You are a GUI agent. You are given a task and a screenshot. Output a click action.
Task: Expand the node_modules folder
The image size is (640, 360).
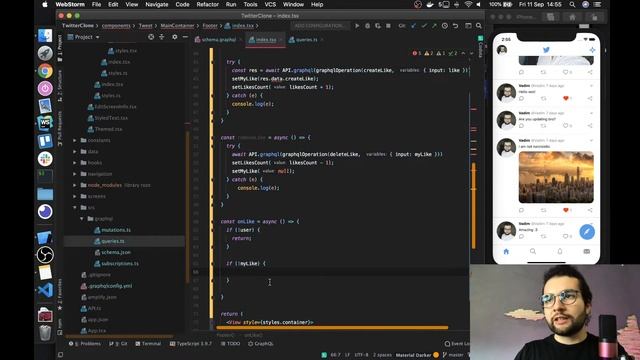75,185
